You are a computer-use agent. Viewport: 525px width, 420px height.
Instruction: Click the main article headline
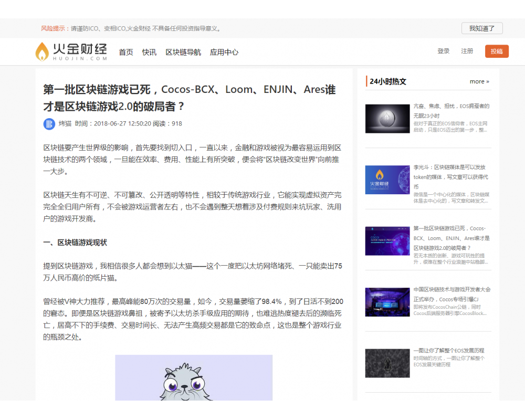(x=190, y=98)
